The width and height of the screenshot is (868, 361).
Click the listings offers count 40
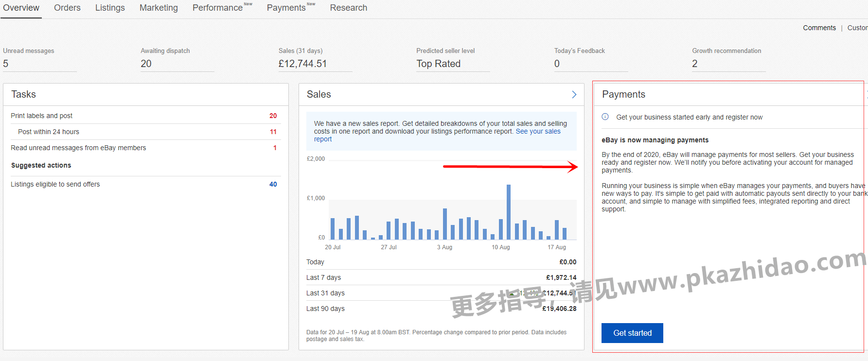click(x=273, y=184)
